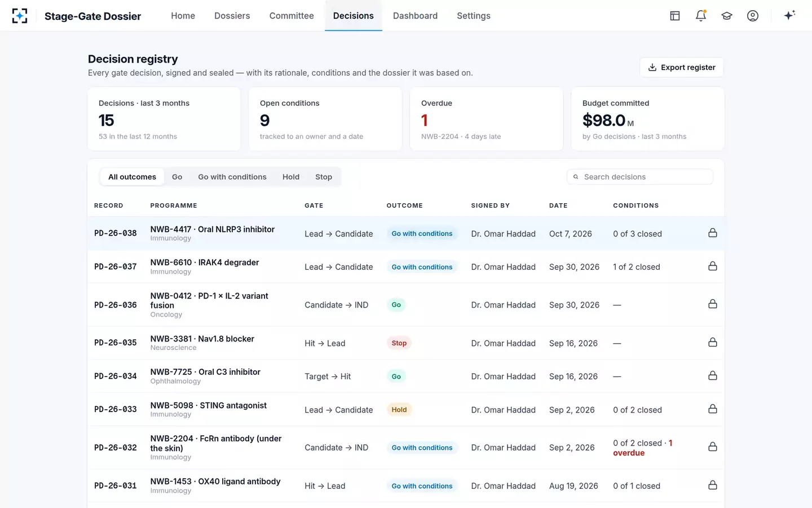Export the decision register

pos(682,67)
